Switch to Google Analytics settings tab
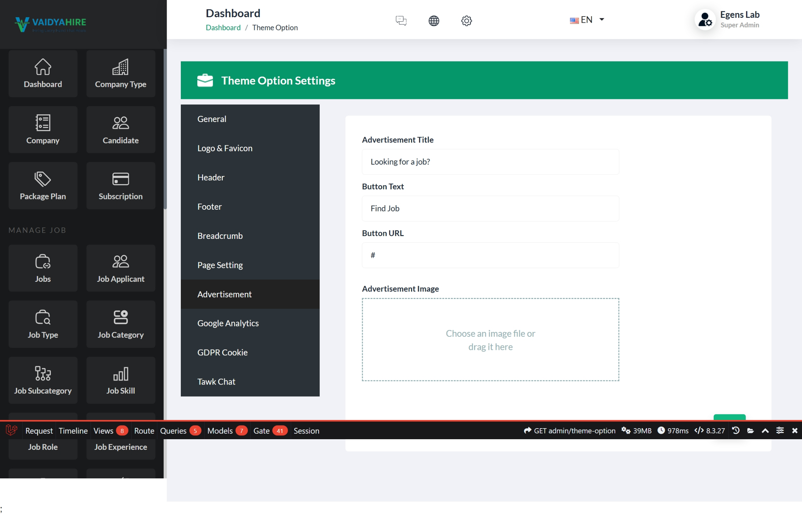This screenshot has width=802, height=532. pos(228,323)
